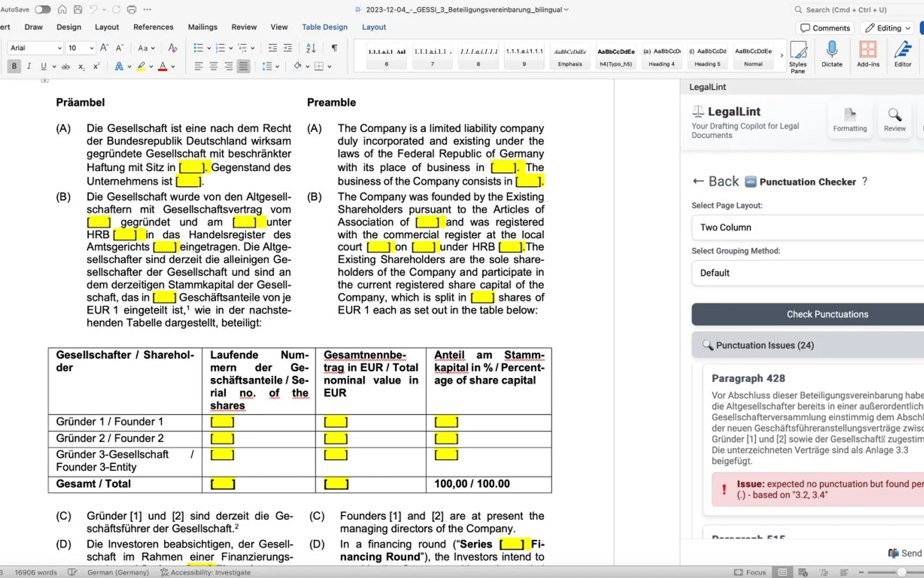Open the Table Design tab
Viewport: 924px width, 578px height.
click(x=325, y=27)
